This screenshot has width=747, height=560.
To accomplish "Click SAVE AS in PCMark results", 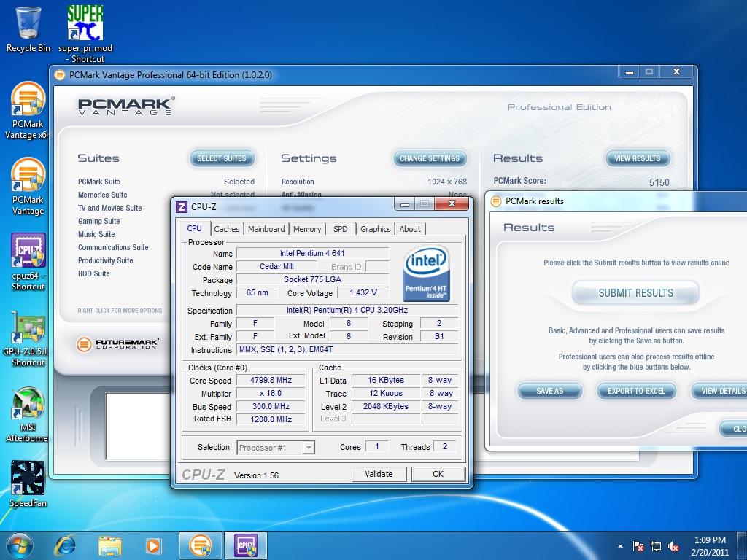I will pyautogui.click(x=550, y=391).
